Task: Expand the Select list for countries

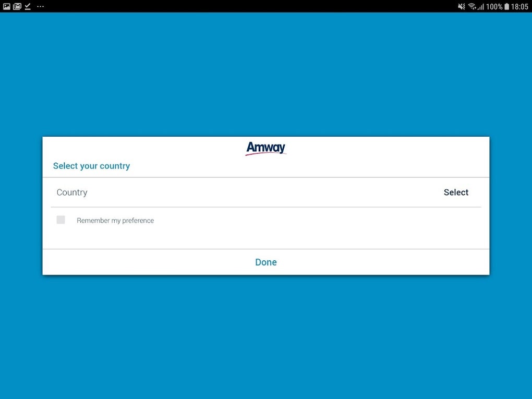Action: (x=455, y=192)
